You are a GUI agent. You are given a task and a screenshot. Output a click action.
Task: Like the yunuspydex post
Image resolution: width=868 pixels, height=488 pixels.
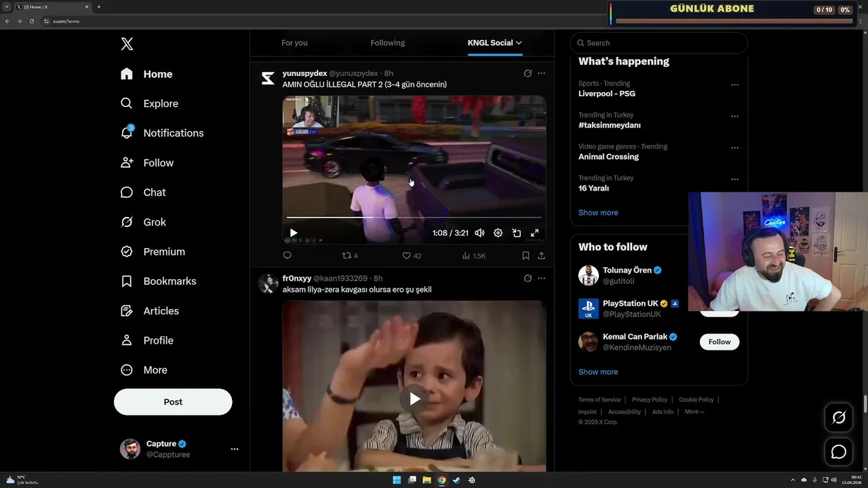tap(412, 256)
